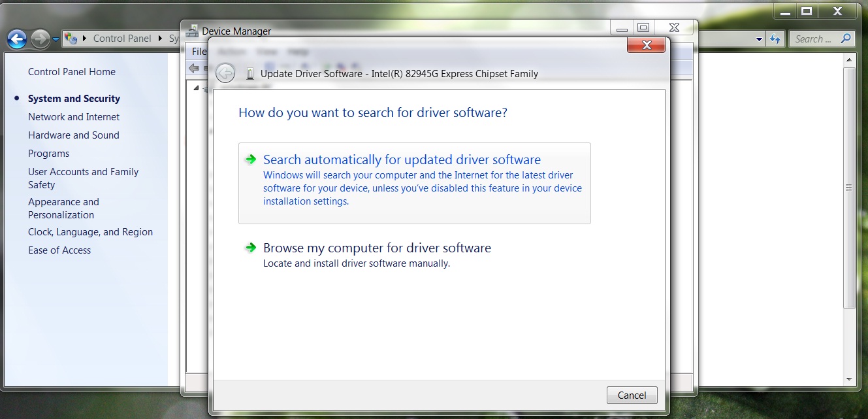Click the green arrow beside automatic search option
The height and width of the screenshot is (419, 868).
point(251,159)
